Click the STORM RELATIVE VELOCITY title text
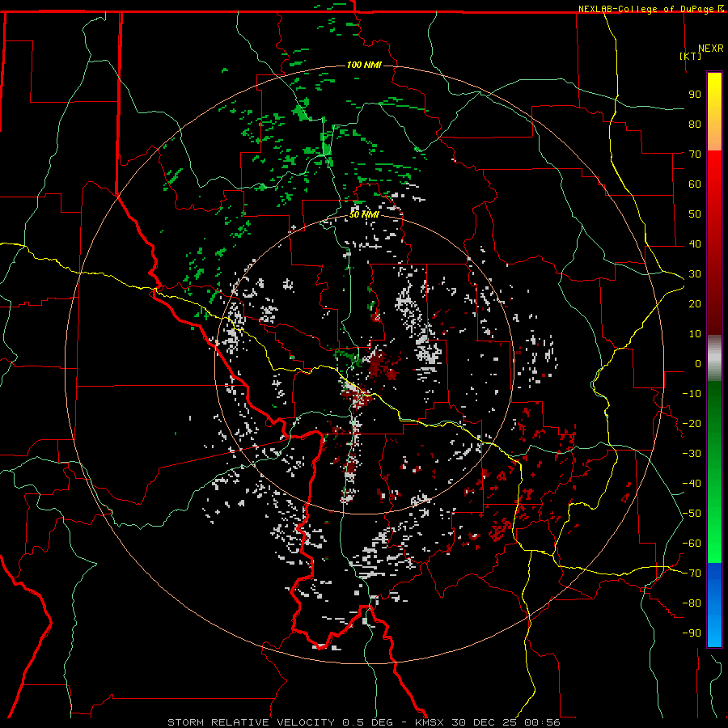The width and height of the screenshot is (728, 728). point(251,722)
